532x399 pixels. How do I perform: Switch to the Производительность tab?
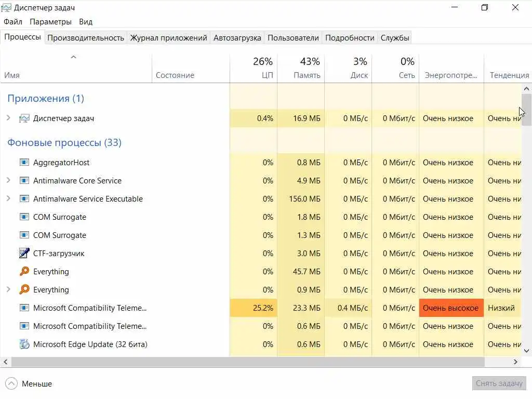point(86,37)
